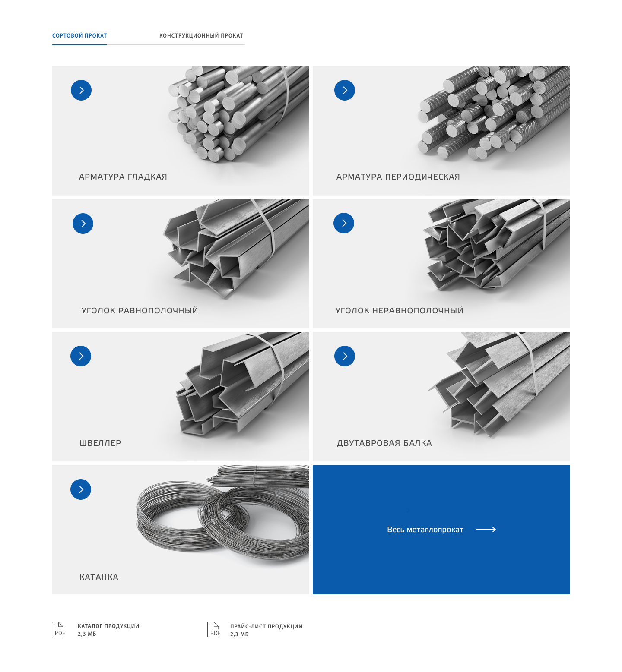The height and width of the screenshot is (672, 622).
Task: Click PDF icon for Прайс-лист продукции
Action: [214, 630]
